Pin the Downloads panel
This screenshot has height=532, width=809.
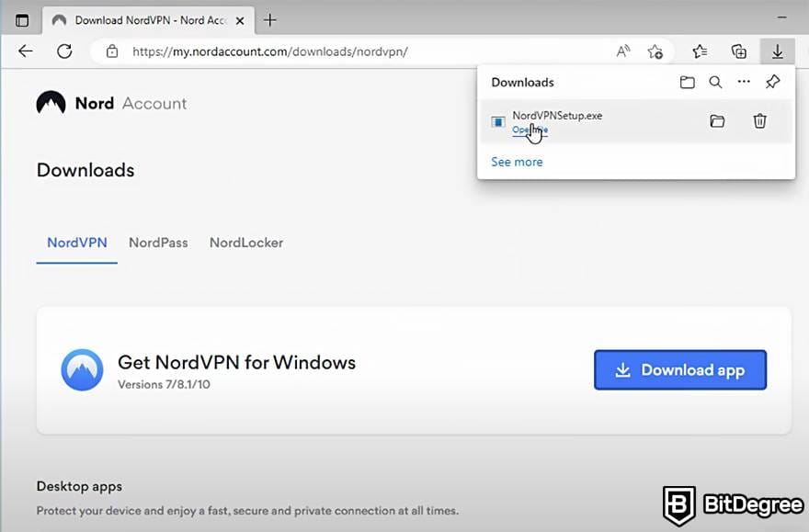click(x=772, y=82)
